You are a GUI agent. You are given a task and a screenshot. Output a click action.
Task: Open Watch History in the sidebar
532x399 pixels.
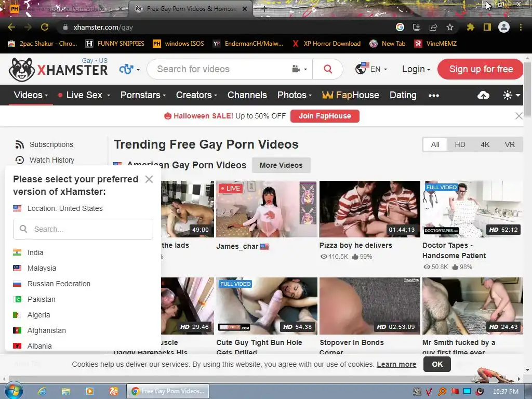tap(45, 160)
